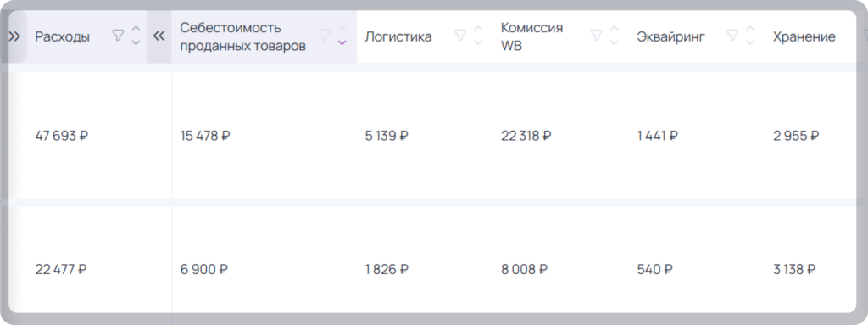
Task: Select the 47 693 ₽ expenses cell
Action: tap(61, 135)
